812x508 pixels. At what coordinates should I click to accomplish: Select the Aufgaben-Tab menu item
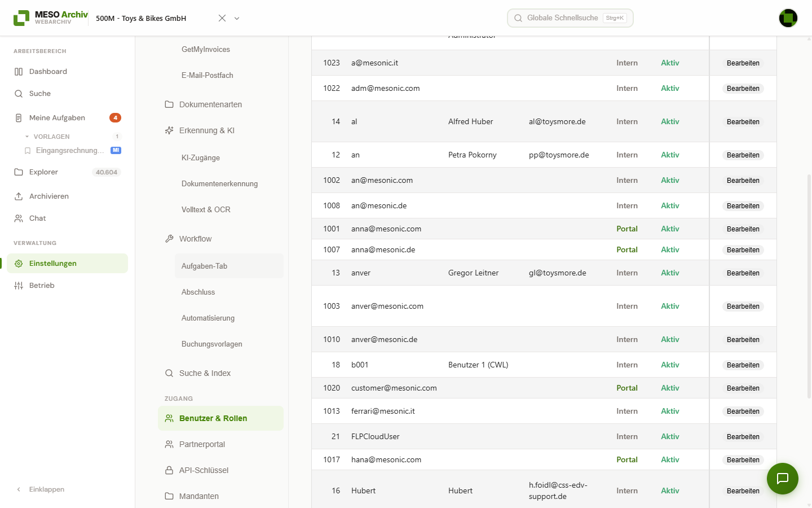tap(229, 266)
